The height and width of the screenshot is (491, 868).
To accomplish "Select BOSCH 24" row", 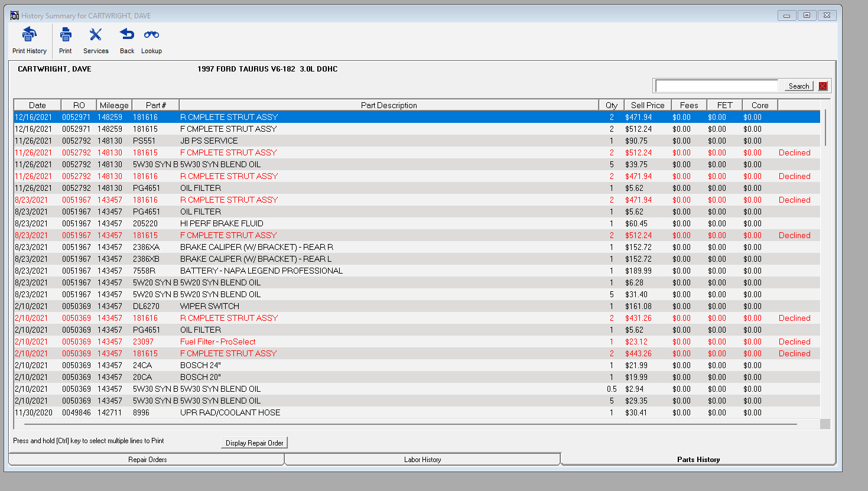I will click(x=417, y=365).
